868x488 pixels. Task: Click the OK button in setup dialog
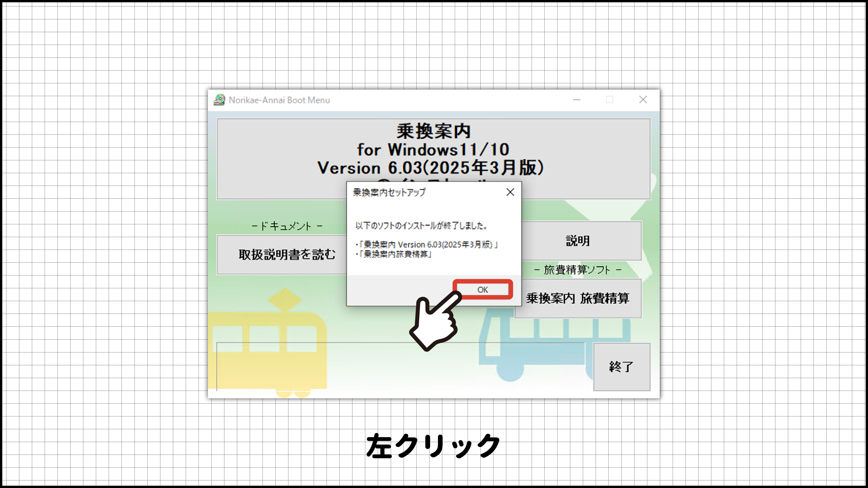pyautogui.click(x=483, y=290)
